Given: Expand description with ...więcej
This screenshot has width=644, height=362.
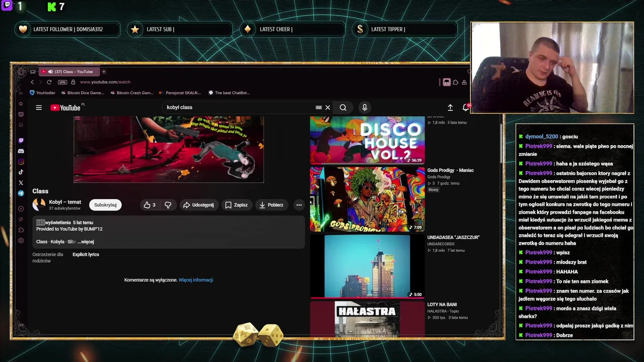Looking at the screenshot, I should click(x=86, y=242).
